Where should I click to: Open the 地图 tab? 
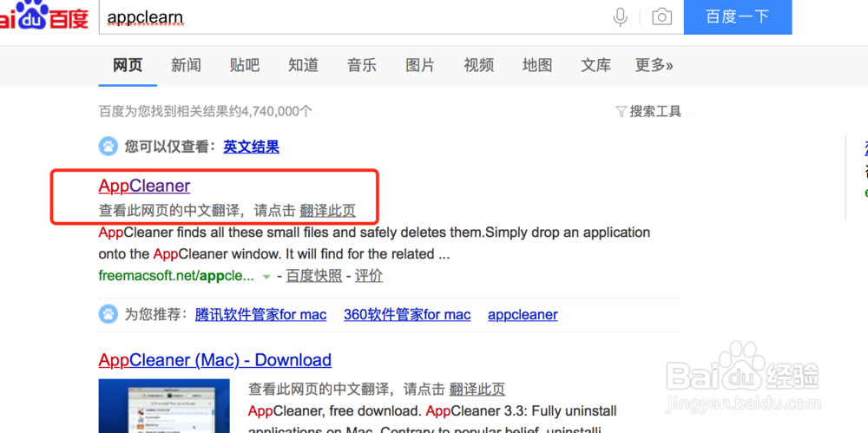coord(537,65)
